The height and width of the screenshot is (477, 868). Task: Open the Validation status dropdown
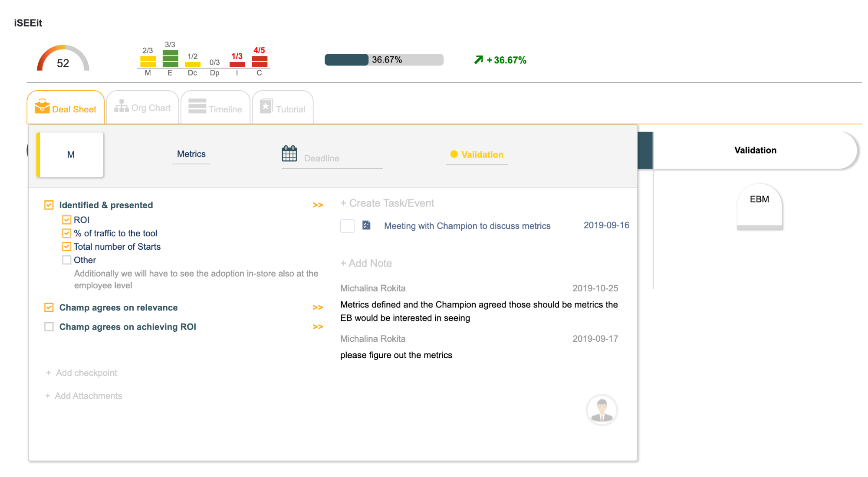coord(477,155)
